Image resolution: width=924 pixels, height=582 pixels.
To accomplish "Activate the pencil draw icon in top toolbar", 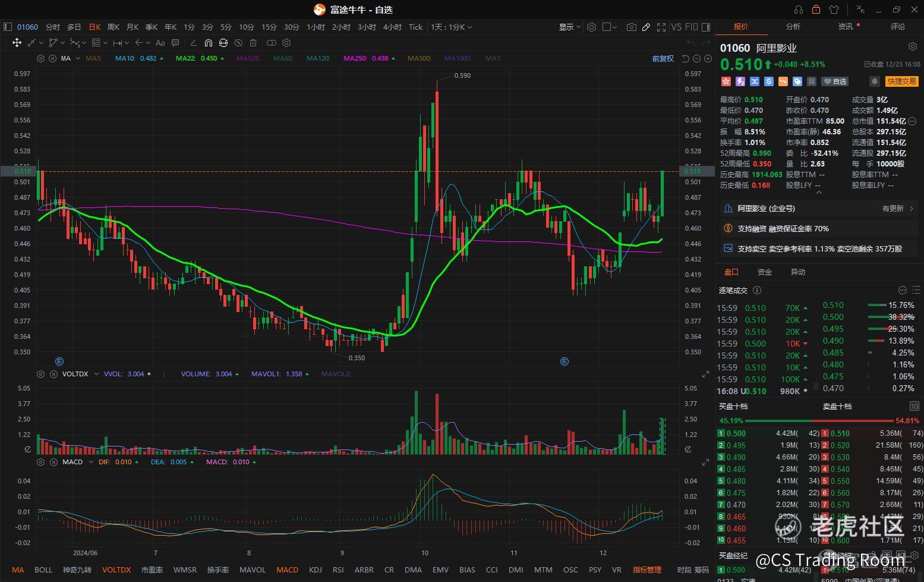I will pyautogui.click(x=646, y=27).
